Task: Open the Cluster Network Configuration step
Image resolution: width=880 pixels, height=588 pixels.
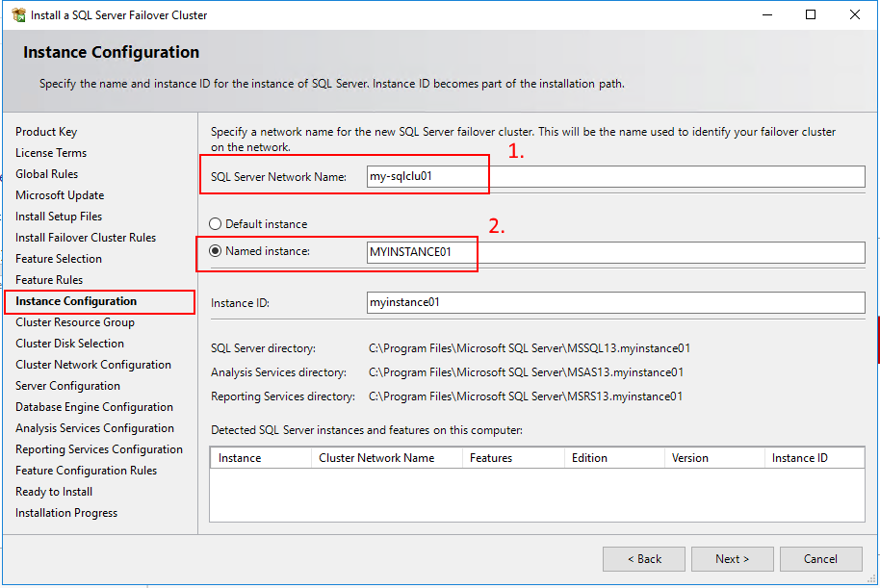Action: (93, 365)
